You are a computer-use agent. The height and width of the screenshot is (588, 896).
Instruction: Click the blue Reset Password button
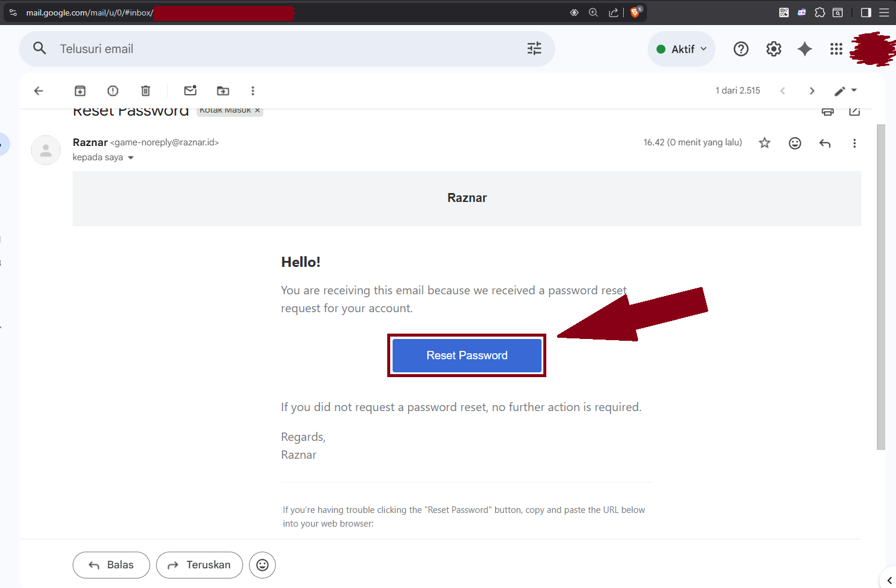tap(466, 356)
